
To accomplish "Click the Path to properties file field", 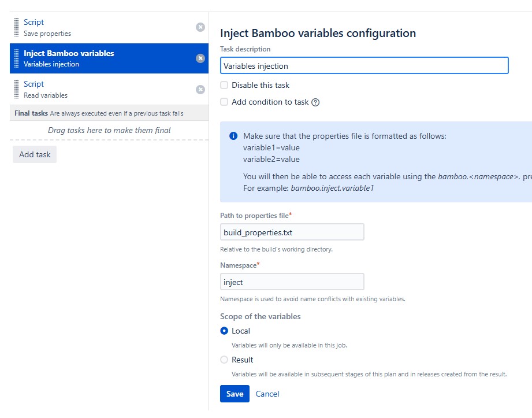I will (x=292, y=232).
